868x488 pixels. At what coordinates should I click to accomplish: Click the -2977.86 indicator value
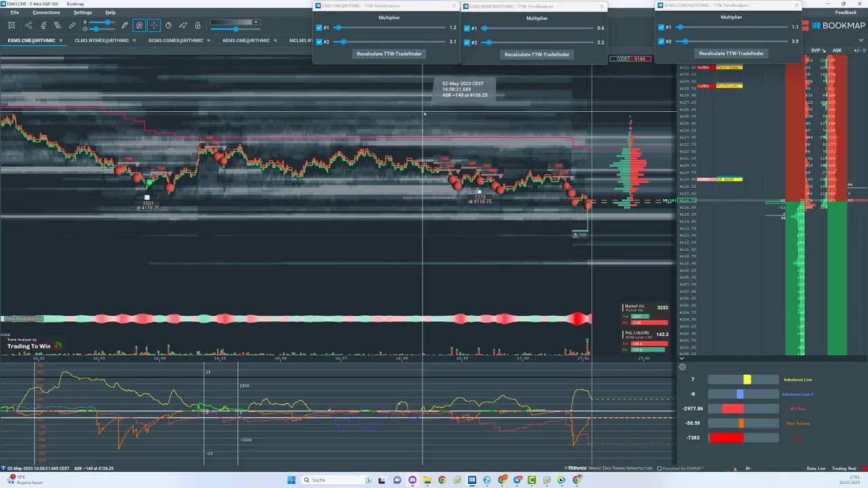[692, 409]
